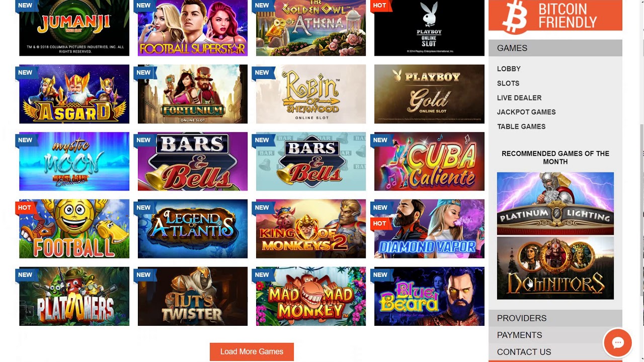Screen dimensions: 644x362
Task: Launch the Asgard slot game
Action: (74, 94)
